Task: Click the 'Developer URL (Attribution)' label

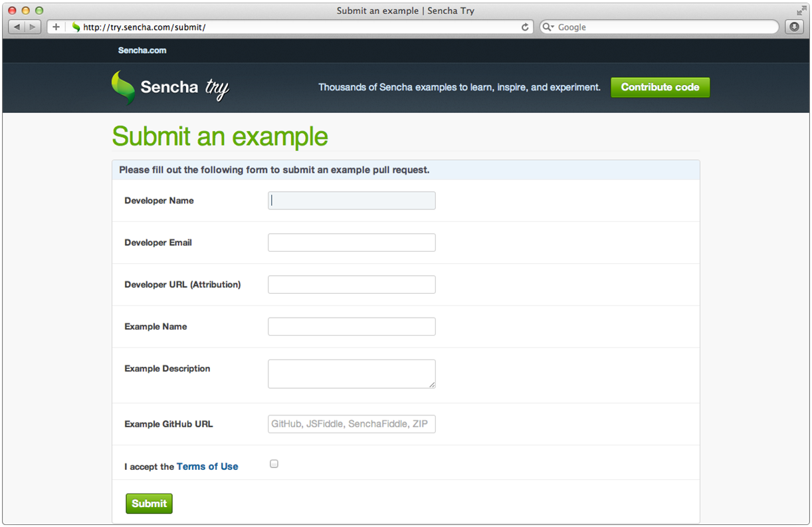Action: (x=183, y=284)
